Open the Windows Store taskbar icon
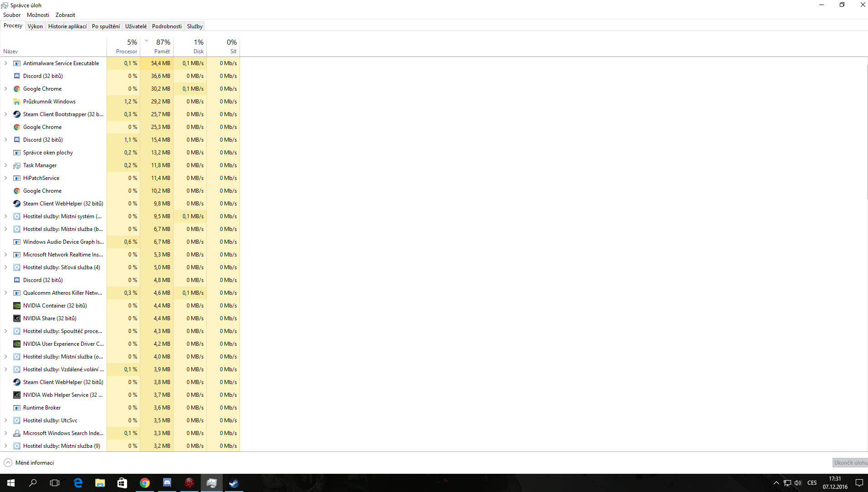 (122, 483)
